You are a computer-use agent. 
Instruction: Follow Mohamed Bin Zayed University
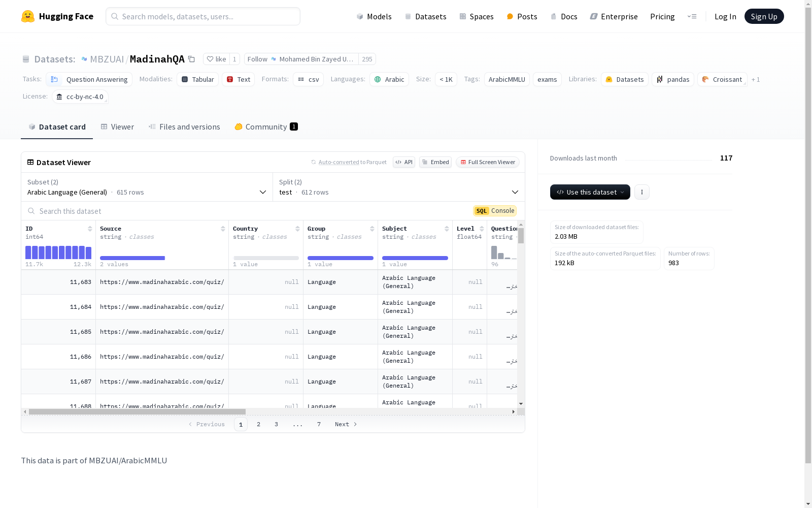[301, 59]
